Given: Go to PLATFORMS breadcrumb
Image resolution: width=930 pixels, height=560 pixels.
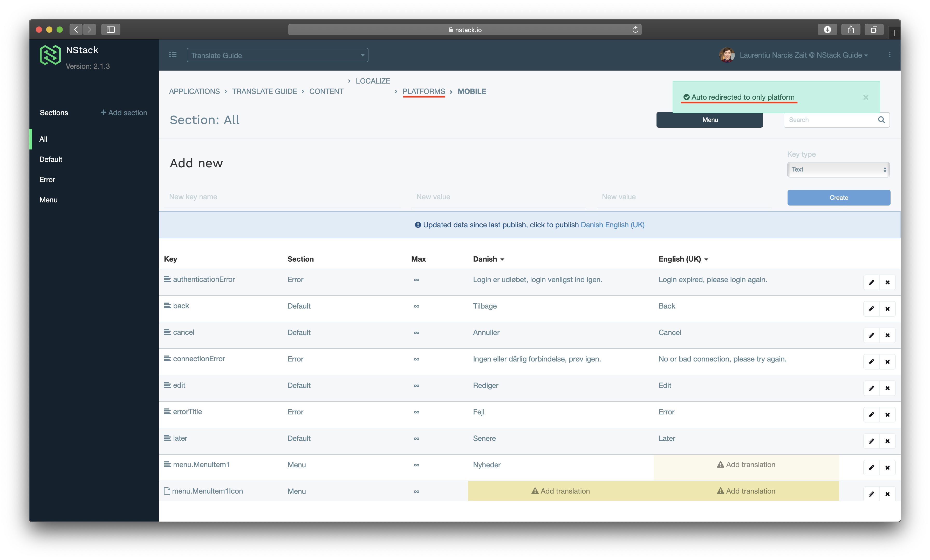Looking at the screenshot, I should 424,91.
